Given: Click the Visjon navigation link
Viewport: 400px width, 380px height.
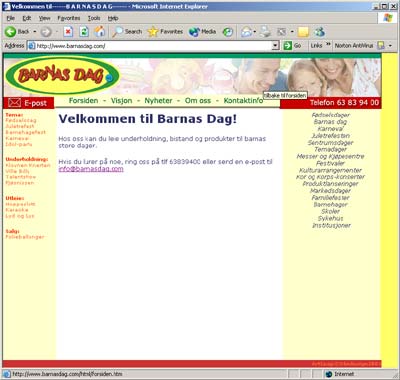Looking at the screenshot, I should click(x=121, y=101).
